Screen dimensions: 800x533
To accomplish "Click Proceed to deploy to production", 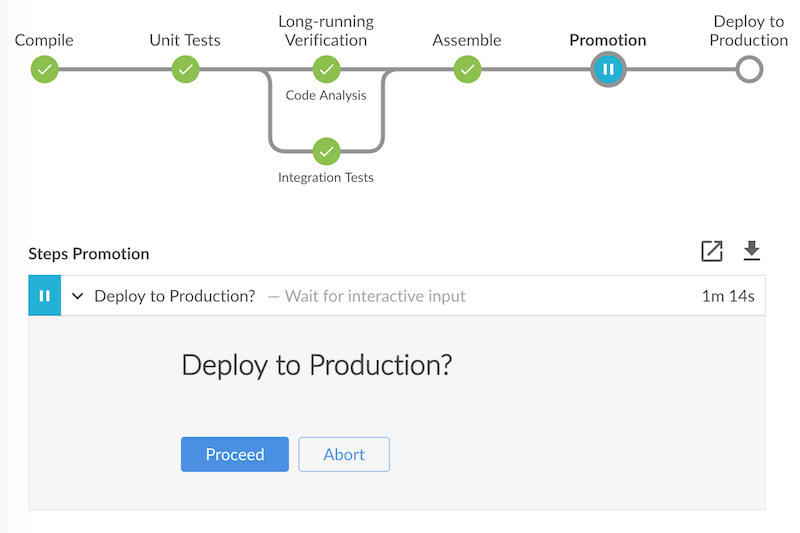I will 235,454.
